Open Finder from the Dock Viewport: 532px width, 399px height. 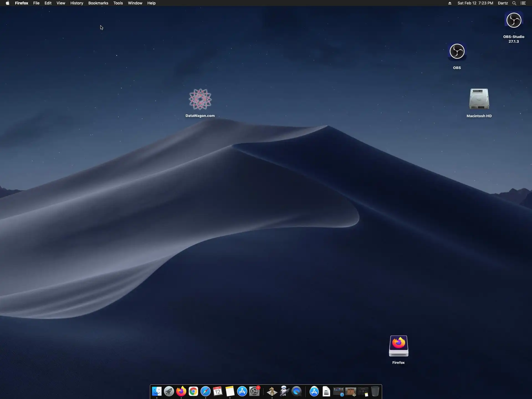[x=157, y=391]
